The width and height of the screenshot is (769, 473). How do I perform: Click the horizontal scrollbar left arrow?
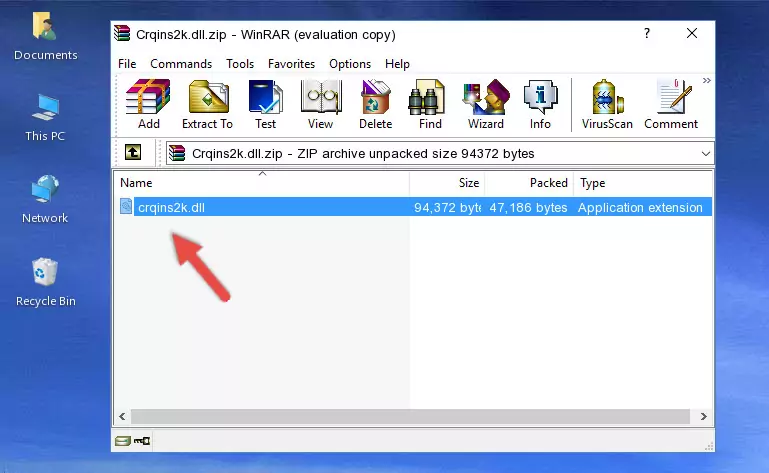[122, 417]
